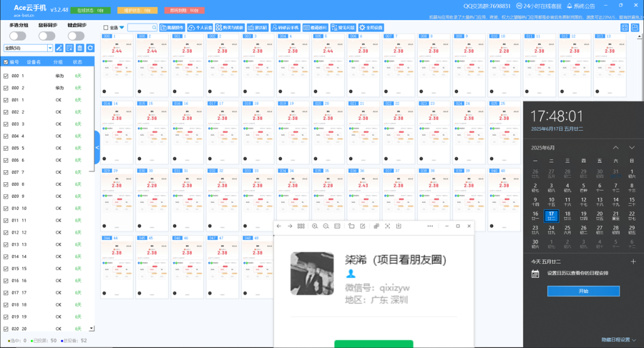Enable the 鼠标同步 mouse sync switch

47,36
